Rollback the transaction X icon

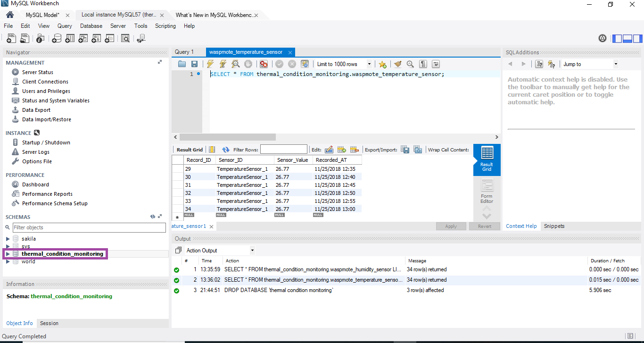[292, 64]
